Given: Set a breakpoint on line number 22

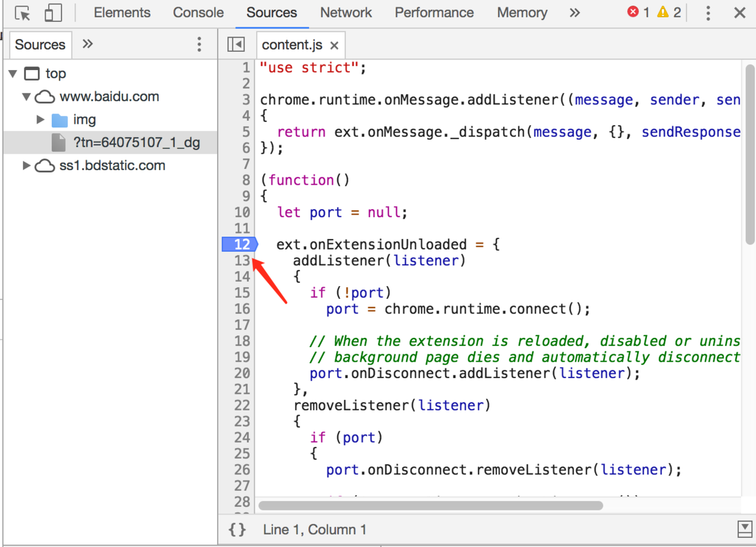Looking at the screenshot, I should point(242,406).
